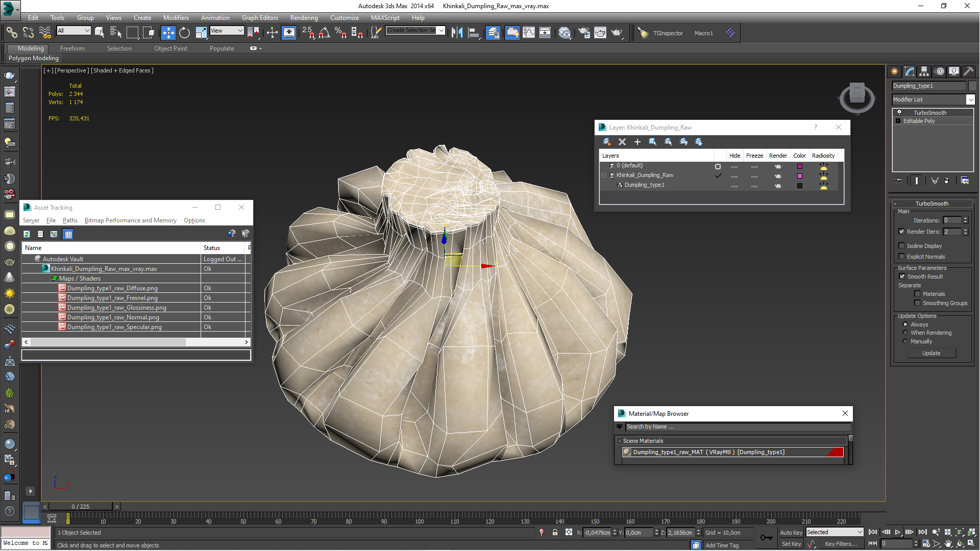Refresh Asset Tracking window
980x551 pixels.
tap(27, 234)
